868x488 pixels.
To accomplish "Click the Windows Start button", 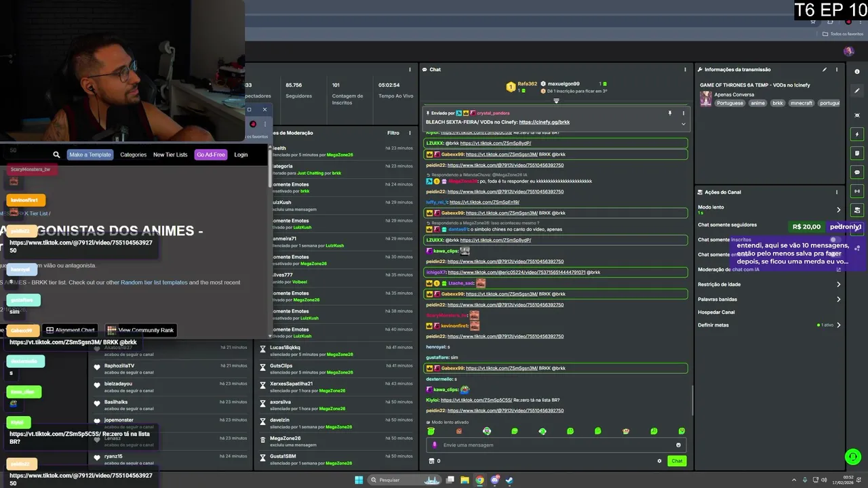I will 359,480.
